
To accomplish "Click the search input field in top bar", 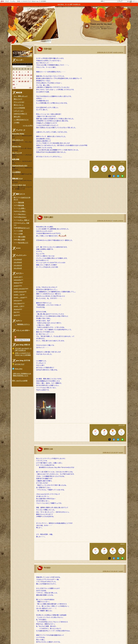I will point(111,1).
